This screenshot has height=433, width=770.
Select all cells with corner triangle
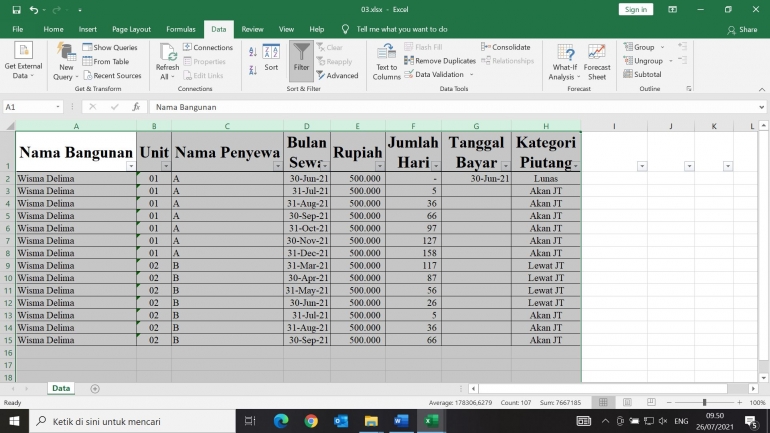click(x=10, y=126)
